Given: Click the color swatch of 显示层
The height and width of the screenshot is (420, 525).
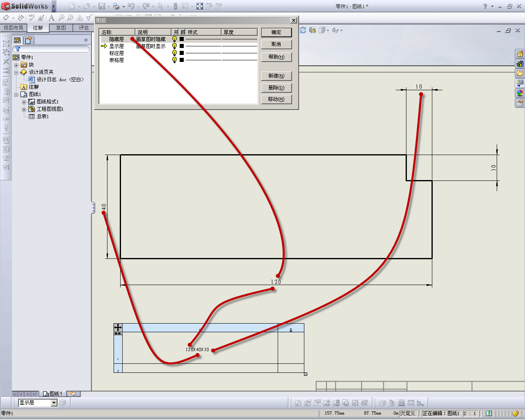Looking at the screenshot, I should pyautogui.click(x=182, y=46).
